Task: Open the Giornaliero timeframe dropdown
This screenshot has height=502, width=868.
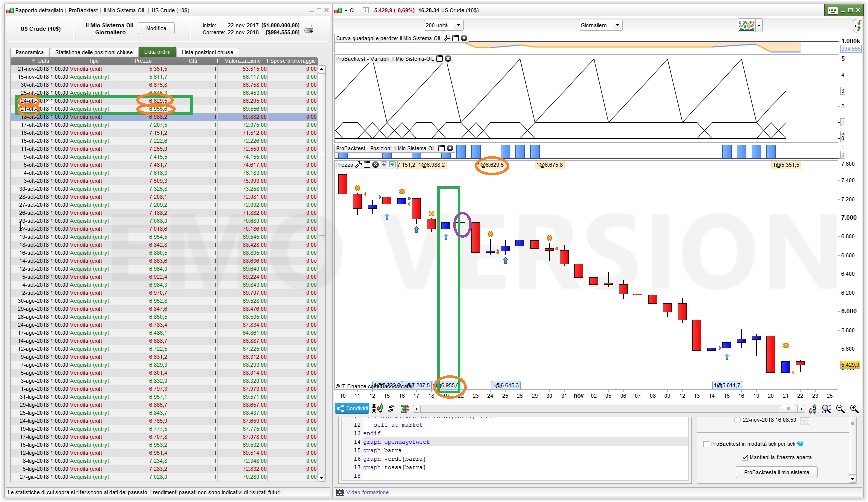Action: (x=600, y=25)
